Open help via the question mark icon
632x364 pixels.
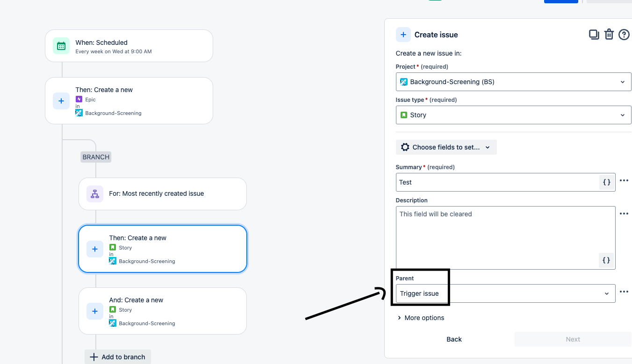click(x=624, y=34)
